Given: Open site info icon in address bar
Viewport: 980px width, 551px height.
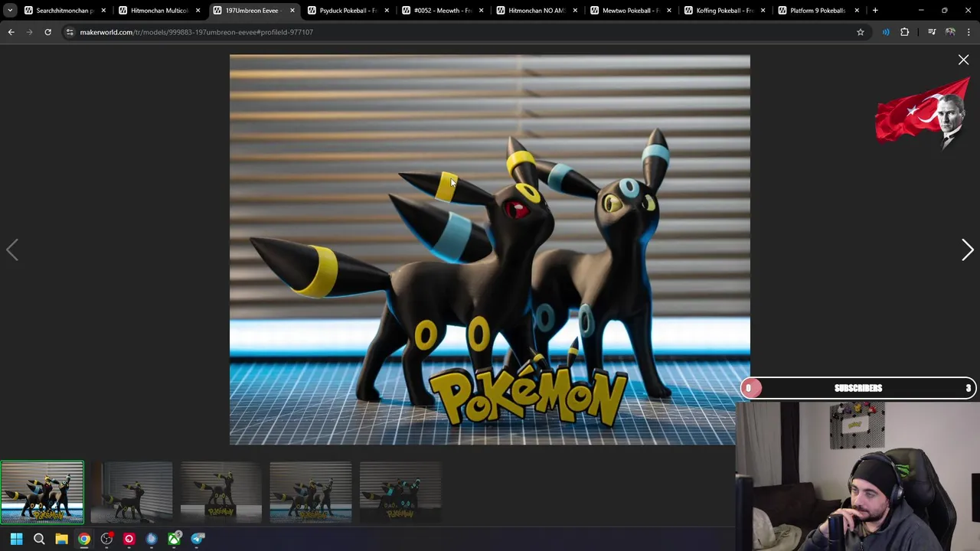Looking at the screenshot, I should tap(69, 32).
